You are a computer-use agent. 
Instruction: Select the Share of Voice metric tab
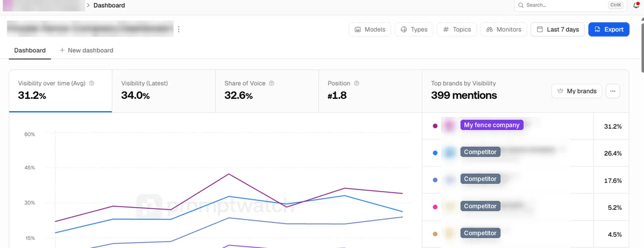coord(267,91)
